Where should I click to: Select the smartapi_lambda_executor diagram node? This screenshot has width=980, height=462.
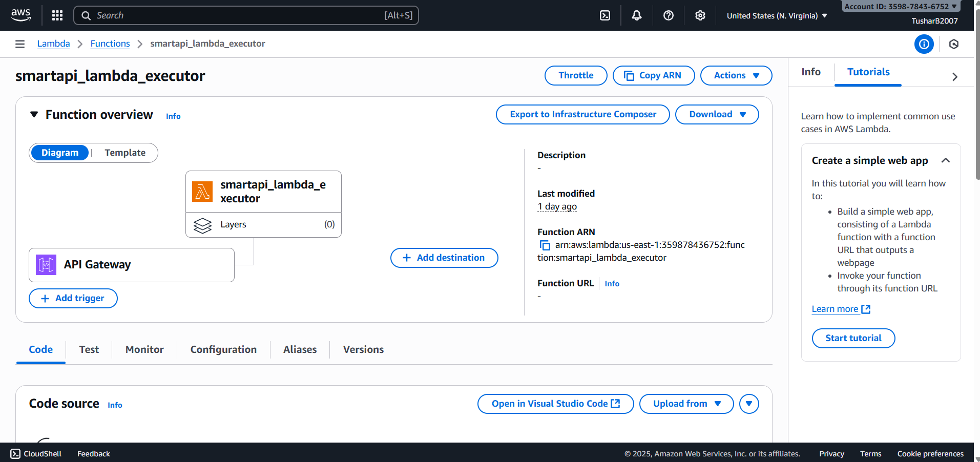(263, 192)
